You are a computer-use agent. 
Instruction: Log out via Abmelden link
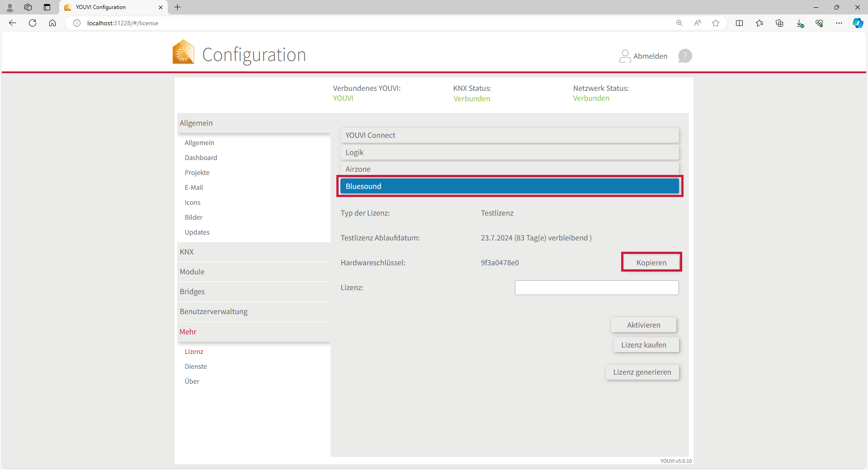click(x=650, y=56)
